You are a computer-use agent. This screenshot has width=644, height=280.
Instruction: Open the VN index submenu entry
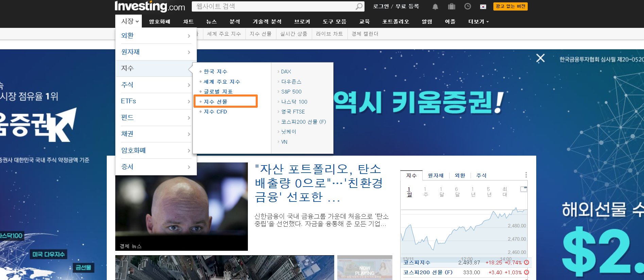coord(284,142)
